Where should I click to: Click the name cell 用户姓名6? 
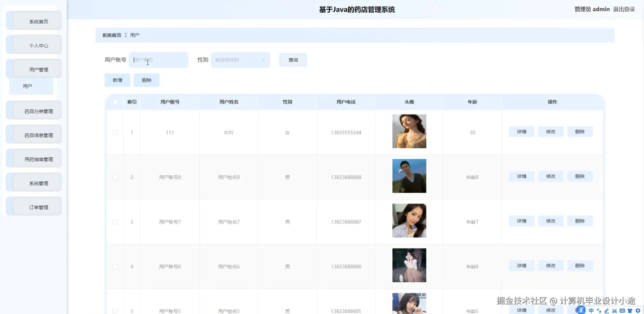pyautogui.click(x=229, y=267)
